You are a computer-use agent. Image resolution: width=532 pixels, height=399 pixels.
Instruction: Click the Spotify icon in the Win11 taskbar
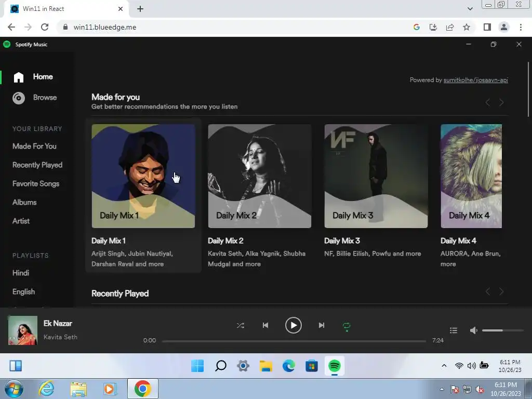pyautogui.click(x=335, y=366)
